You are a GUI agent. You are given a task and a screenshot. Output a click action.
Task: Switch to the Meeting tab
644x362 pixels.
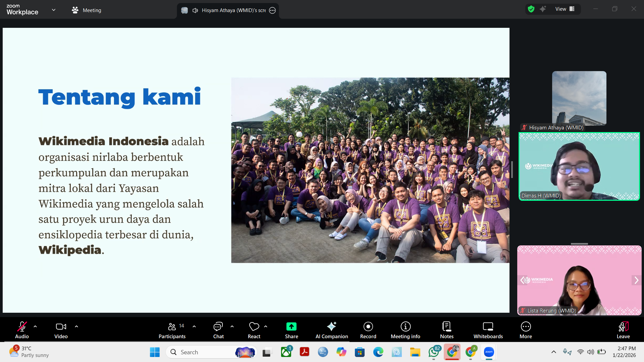87,10
